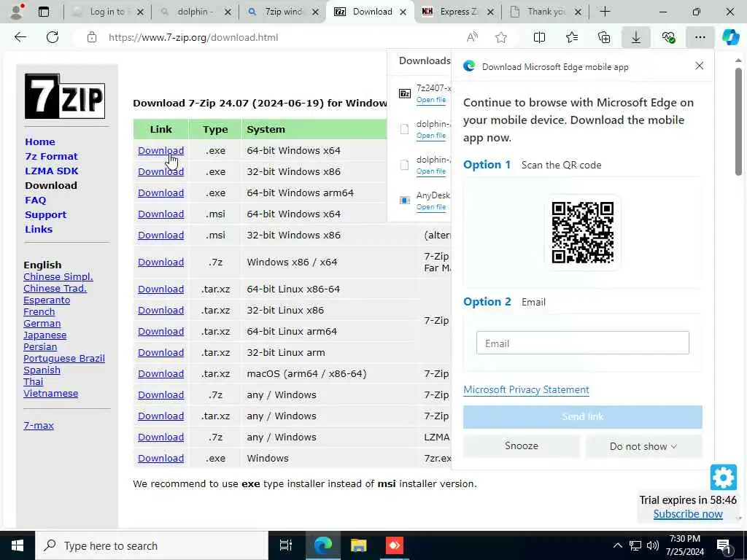This screenshot has width=747, height=560.
Task: Download .exe for 64-bit Windows x64
Action: (x=160, y=150)
